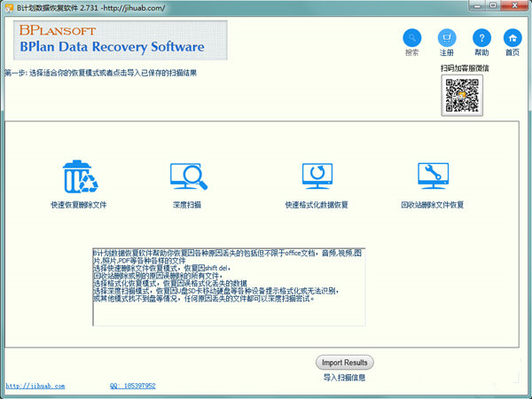Click the QQ: 185397952 contact link

(133, 387)
